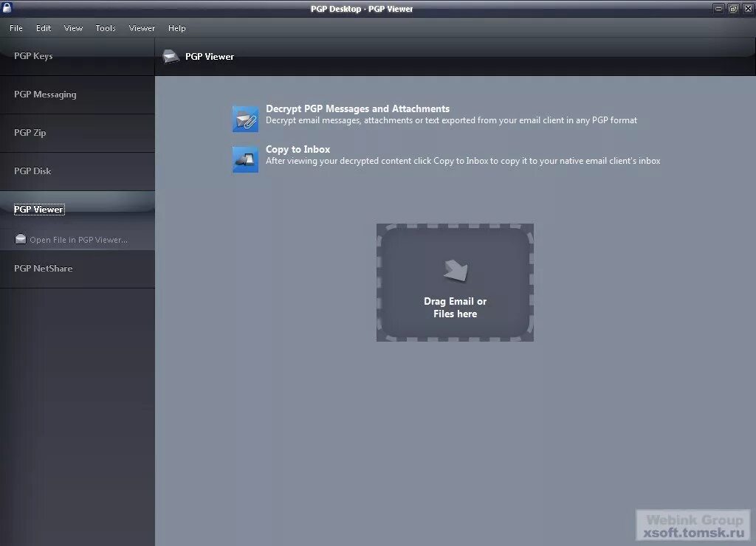Screen dimensions: 756x546
Task: Click the Drag Email or Files drop zone
Action: (455, 283)
